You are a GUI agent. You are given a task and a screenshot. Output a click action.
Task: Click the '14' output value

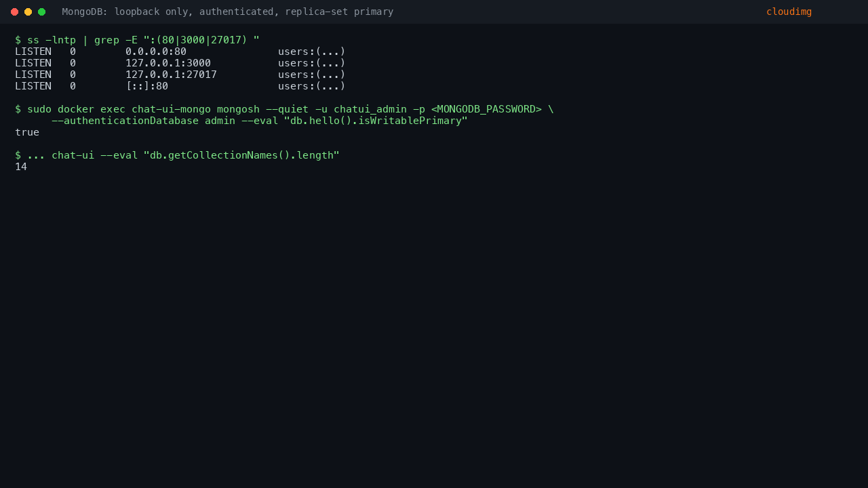coord(21,167)
